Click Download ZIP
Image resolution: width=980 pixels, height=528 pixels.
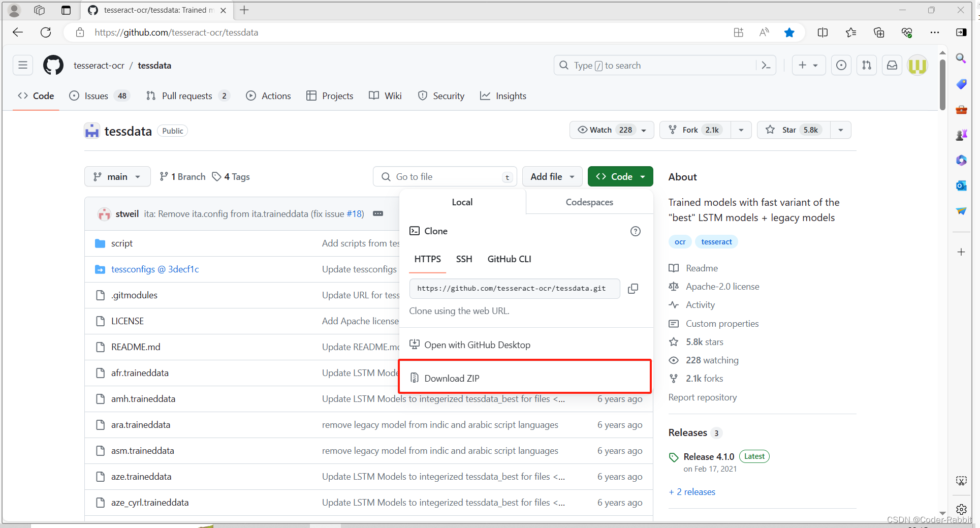pyautogui.click(x=525, y=378)
